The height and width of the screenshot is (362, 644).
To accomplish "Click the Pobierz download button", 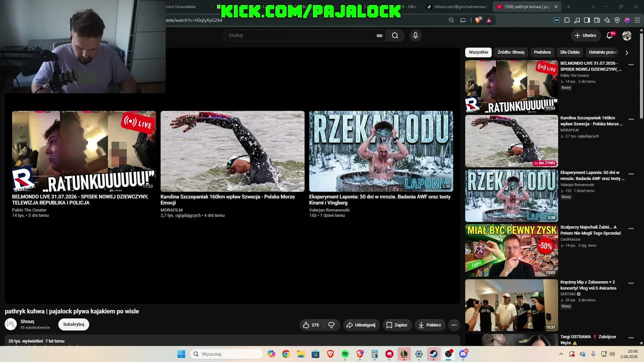I will click(429, 325).
